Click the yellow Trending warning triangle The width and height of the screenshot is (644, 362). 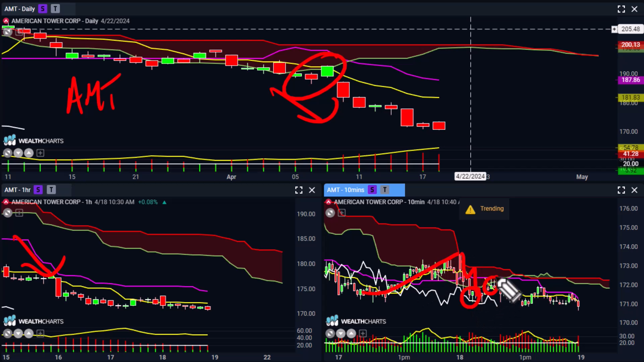click(470, 209)
